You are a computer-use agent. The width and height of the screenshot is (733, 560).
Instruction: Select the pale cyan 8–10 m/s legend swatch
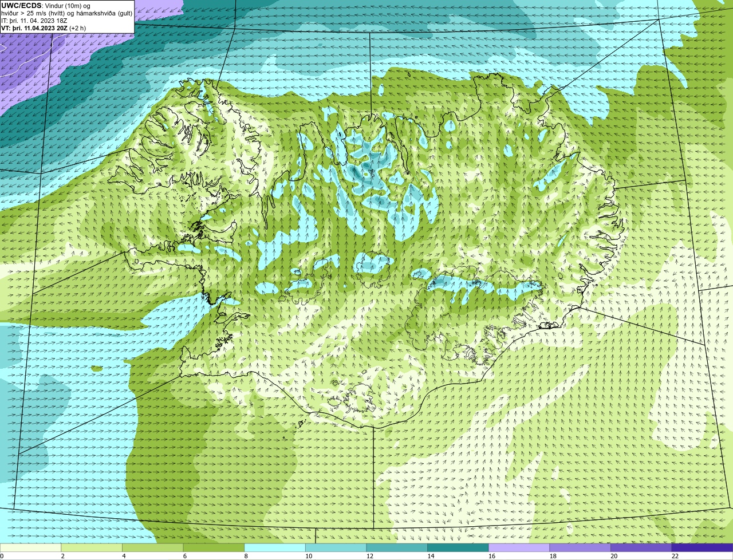click(x=275, y=548)
